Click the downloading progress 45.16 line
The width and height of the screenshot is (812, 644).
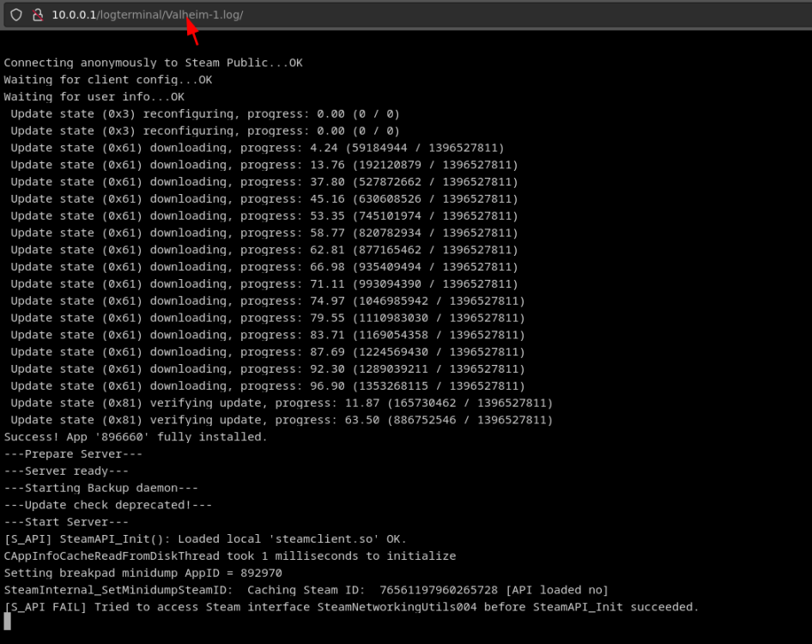click(x=264, y=199)
